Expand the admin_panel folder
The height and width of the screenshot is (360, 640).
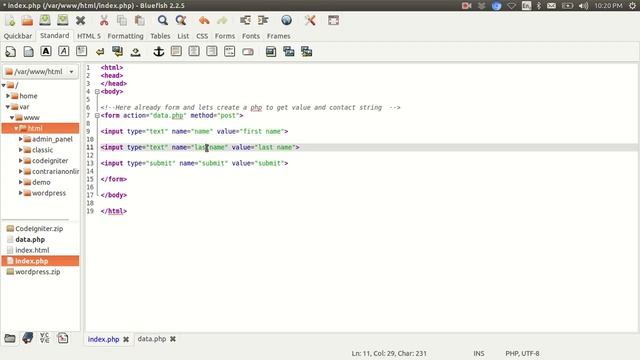click(x=20, y=139)
